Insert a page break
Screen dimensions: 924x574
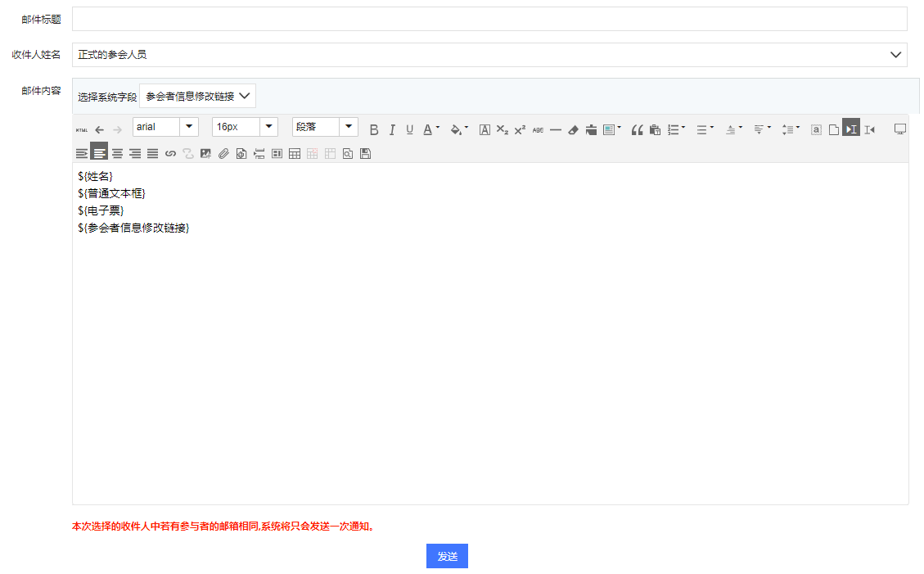(x=259, y=154)
